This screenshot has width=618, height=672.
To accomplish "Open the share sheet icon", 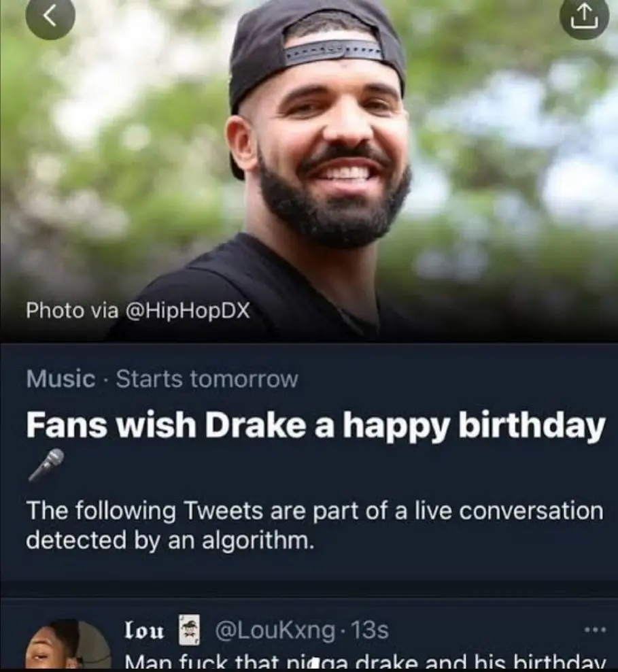I will [x=584, y=18].
